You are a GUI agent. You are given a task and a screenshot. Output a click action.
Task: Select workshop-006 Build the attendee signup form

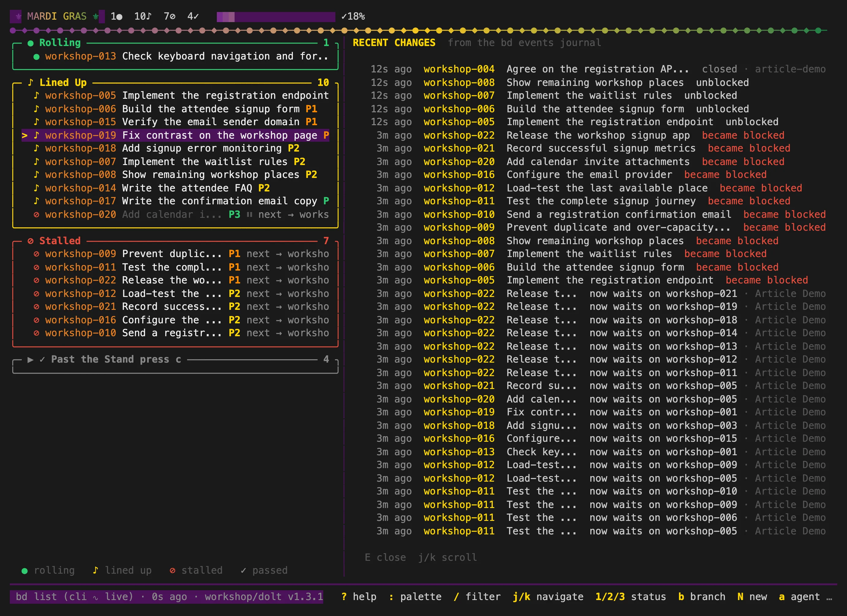(x=175, y=109)
